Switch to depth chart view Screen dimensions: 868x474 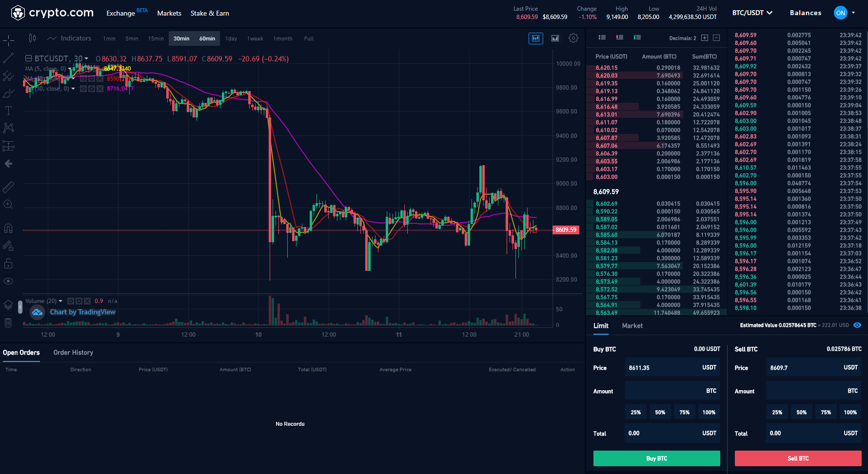point(555,38)
